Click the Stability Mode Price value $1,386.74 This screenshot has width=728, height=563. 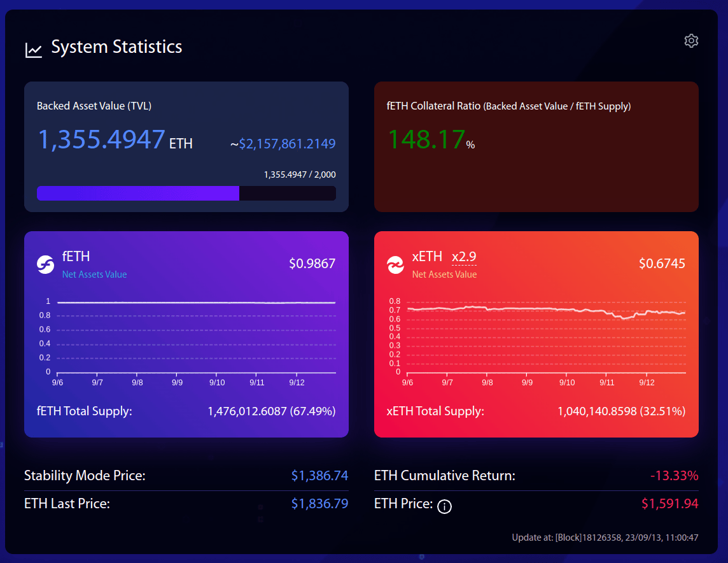[319, 475]
